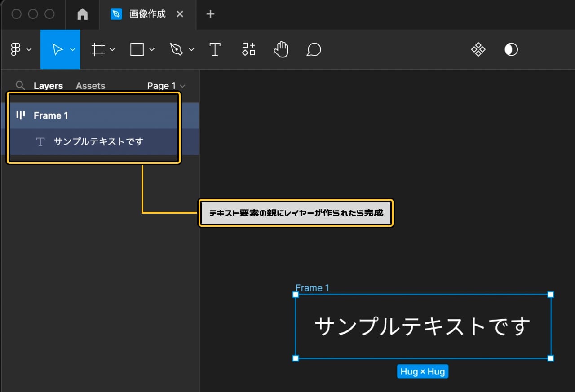This screenshot has height=392, width=575.
Task: Switch to the 画像作成 file tab
Action: tap(148, 14)
